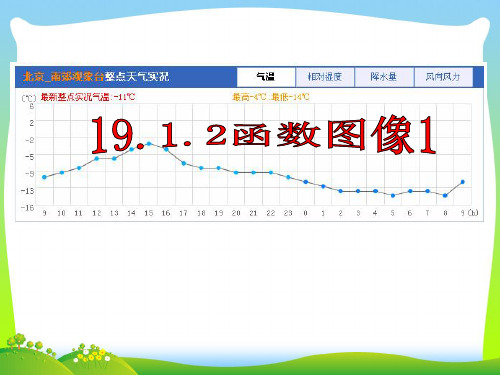Viewport: 500px width, 375px height.
Task: Click the x-axis label 21
Action: point(253,213)
